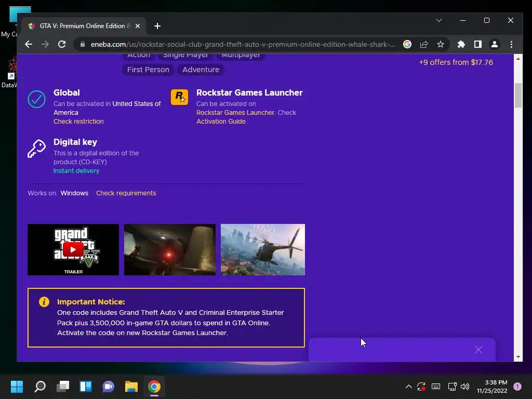
Task: Click the address bar URL
Action: point(243,45)
